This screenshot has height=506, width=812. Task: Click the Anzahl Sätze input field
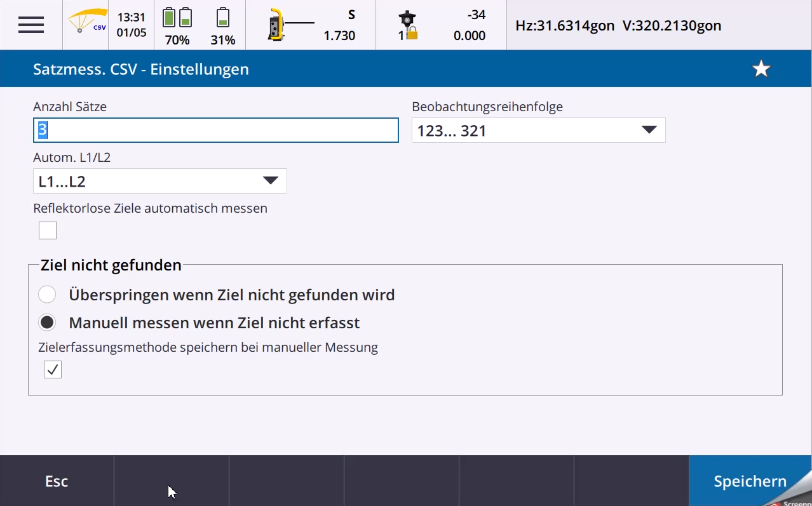pyautogui.click(x=215, y=130)
